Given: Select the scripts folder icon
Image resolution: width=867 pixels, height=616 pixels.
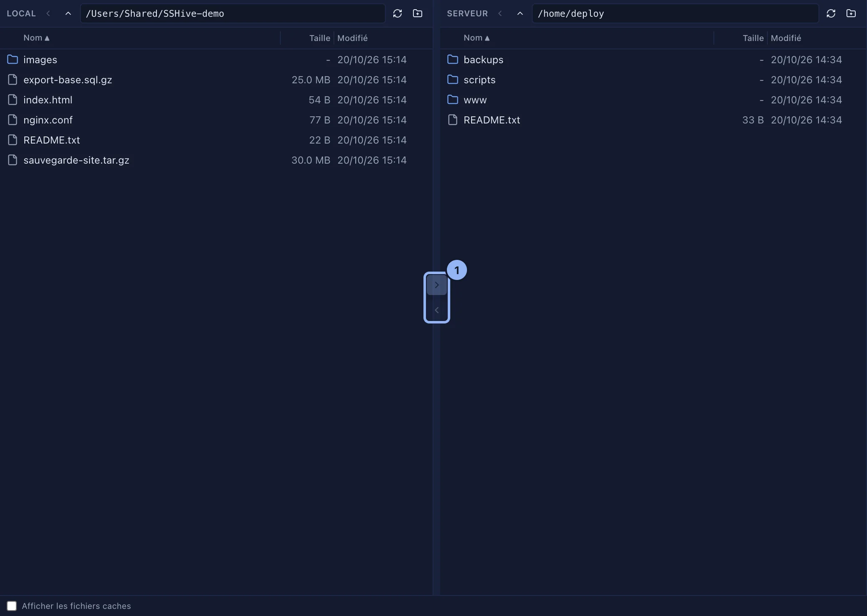Looking at the screenshot, I should click(x=453, y=80).
